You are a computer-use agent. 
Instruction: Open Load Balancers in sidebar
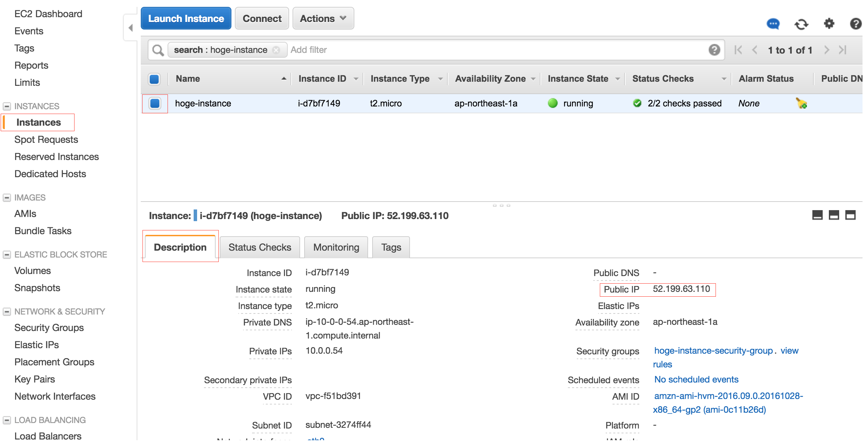pyautogui.click(x=48, y=436)
